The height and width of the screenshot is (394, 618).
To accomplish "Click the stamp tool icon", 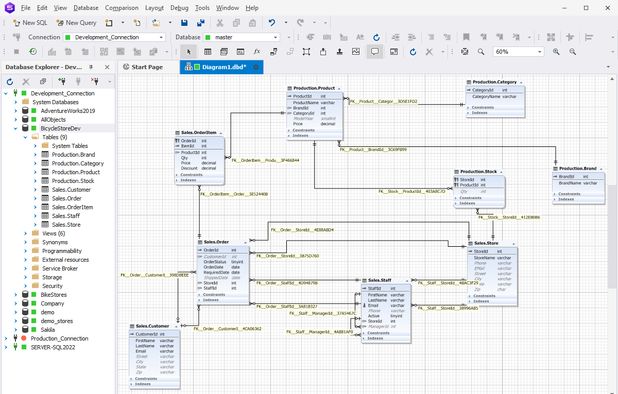I will point(339,52).
